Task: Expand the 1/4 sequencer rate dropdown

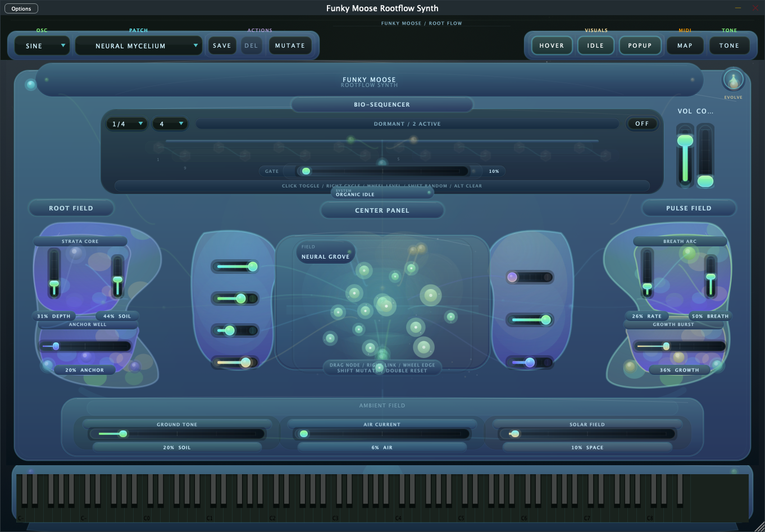Action: 126,123
